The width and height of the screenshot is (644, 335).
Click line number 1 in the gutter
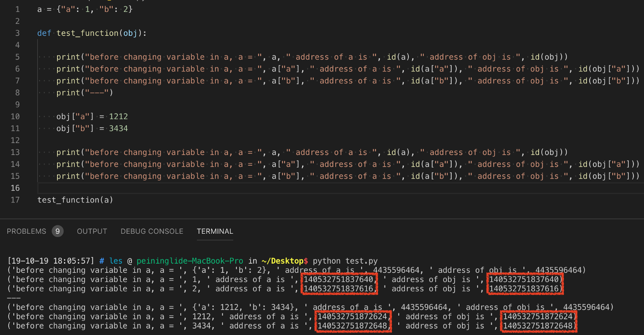(17, 9)
